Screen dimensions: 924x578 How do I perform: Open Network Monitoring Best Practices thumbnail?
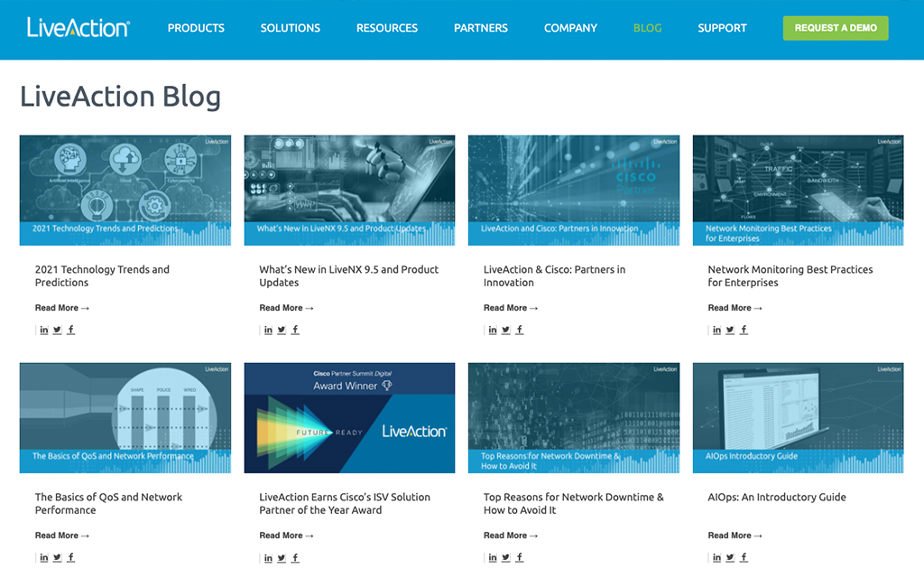point(798,190)
